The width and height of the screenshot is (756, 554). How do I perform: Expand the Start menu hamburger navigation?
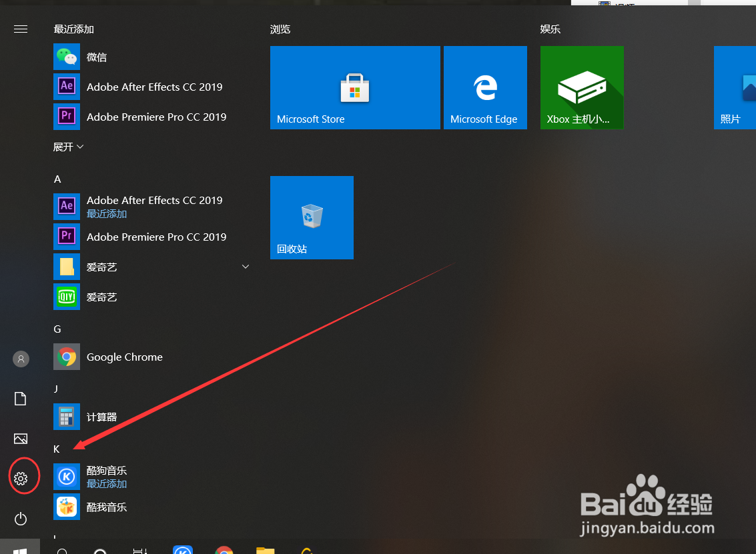click(20, 29)
